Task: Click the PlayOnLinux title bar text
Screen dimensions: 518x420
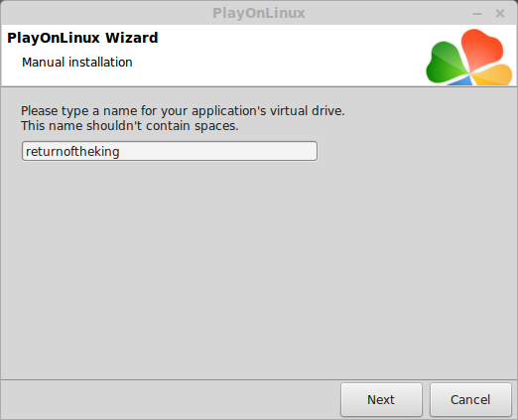Action: 259,13
